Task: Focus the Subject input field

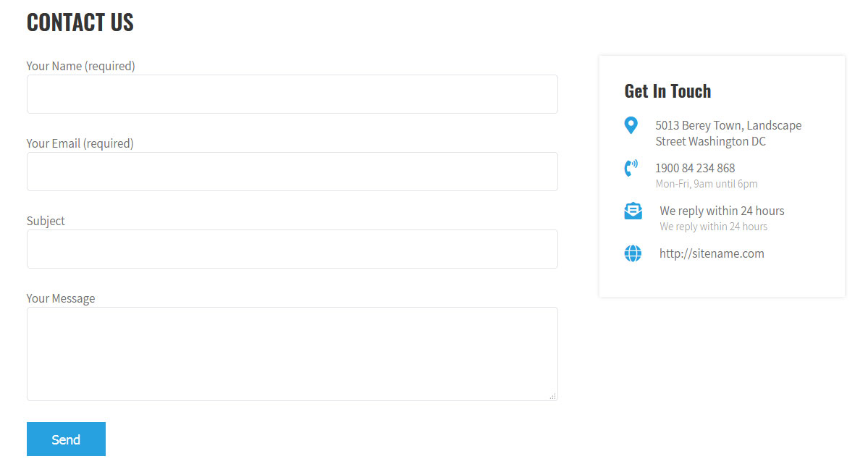Action: coord(292,249)
